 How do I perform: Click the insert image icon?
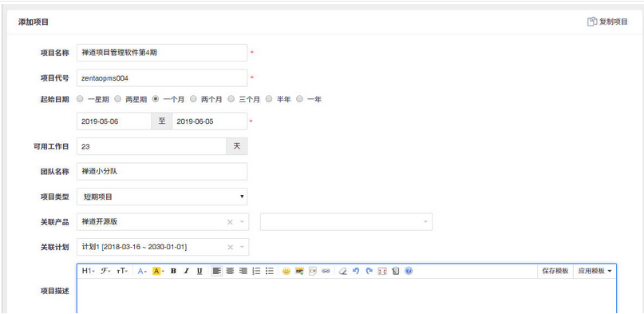pos(299,271)
